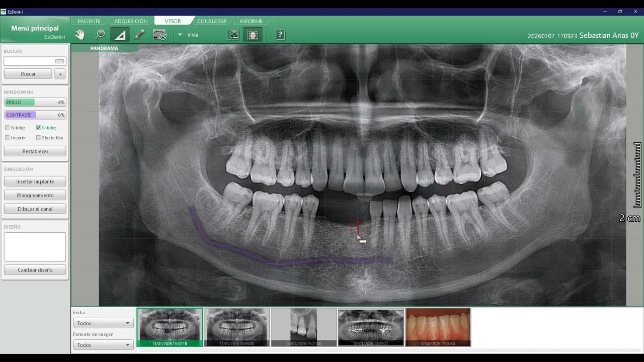Viewport: 644px width, 362px height.
Task: Enable the Invertir checkbox
Action: pos(8,138)
